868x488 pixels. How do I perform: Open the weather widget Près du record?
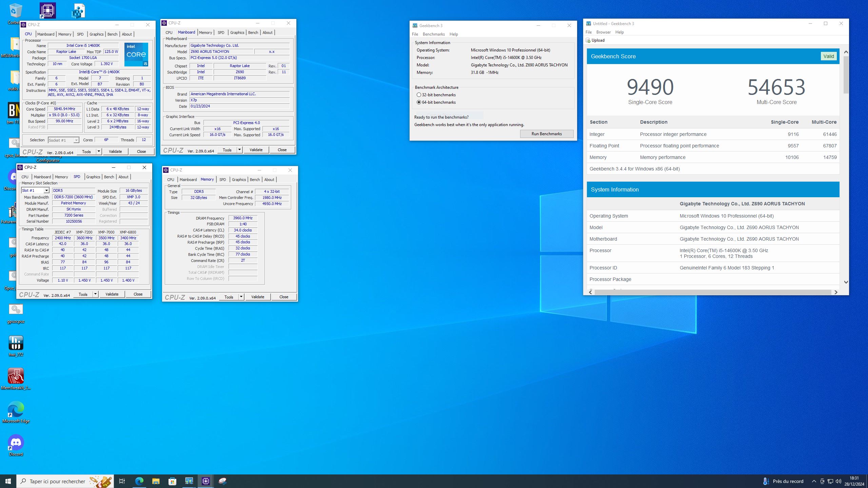click(x=783, y=481)
